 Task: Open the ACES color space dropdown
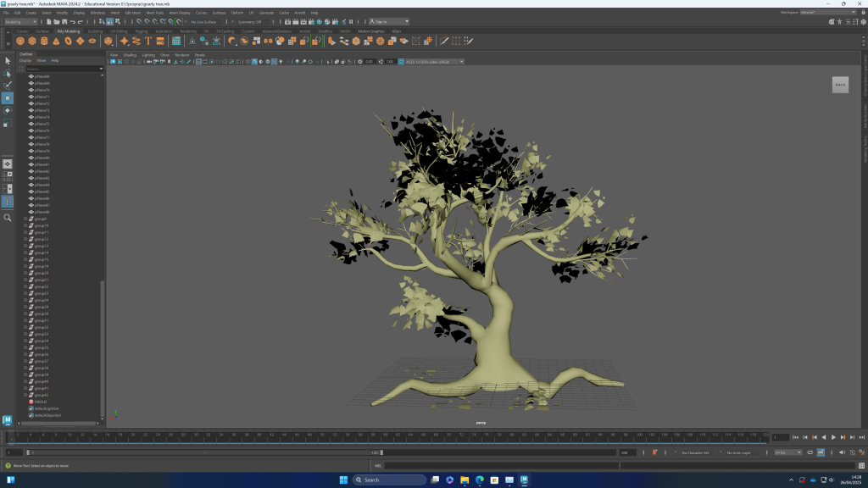(x=434, y=61)
